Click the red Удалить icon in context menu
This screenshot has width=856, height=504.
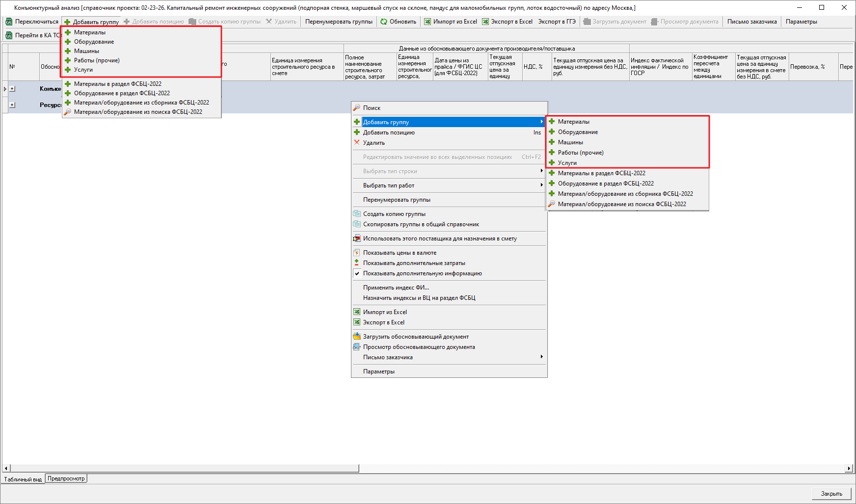357,143
